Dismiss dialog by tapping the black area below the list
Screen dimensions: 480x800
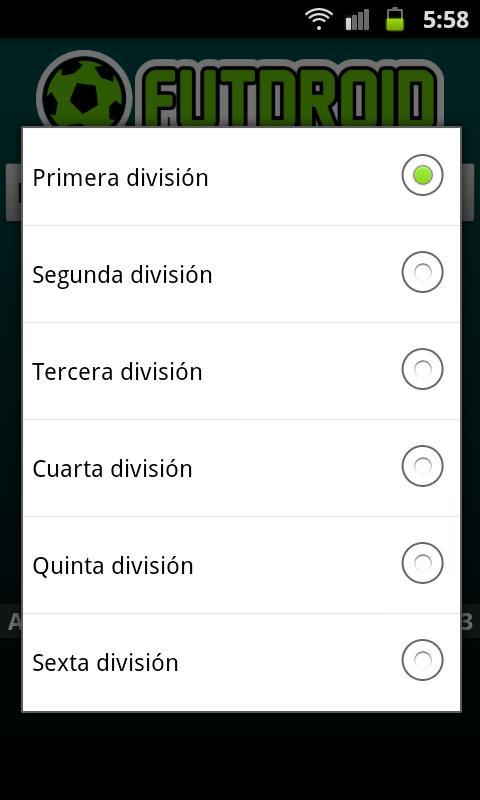(240, 756)
